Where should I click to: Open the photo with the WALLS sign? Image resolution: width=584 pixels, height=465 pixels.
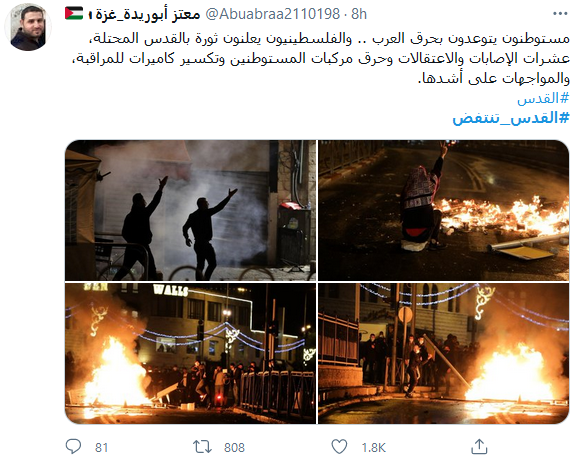tap(190, 353)
